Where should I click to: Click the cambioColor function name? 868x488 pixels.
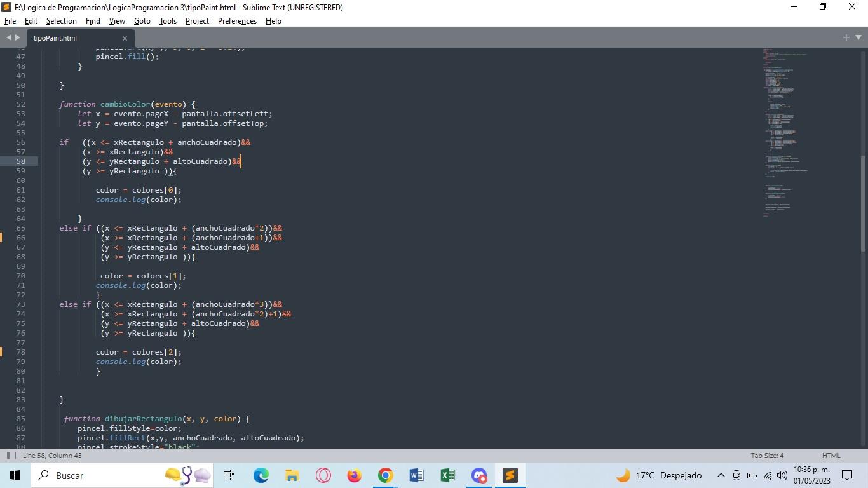click(125, 104)
